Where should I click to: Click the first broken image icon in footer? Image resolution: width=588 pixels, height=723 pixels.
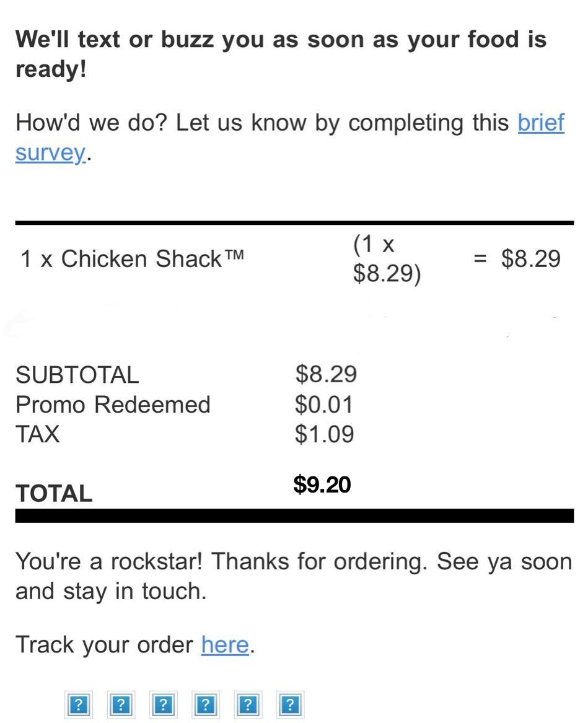click(79, 705)
